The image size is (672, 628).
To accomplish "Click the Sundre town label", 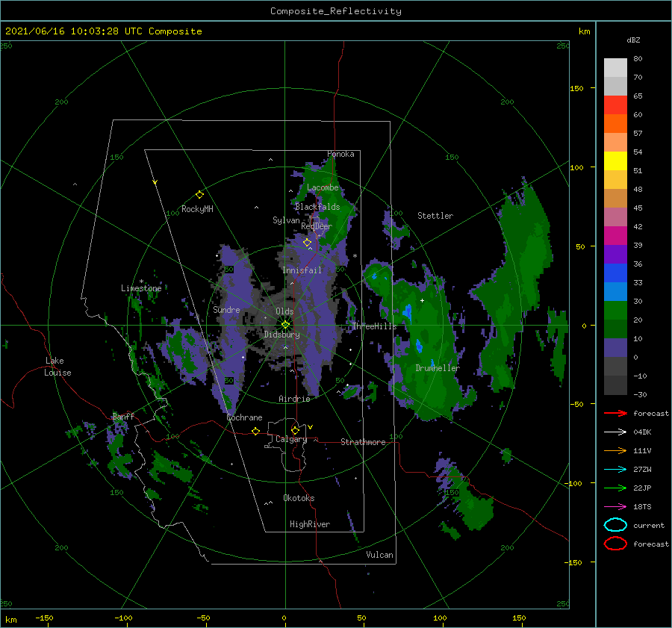I will click(x=226, y=309).
